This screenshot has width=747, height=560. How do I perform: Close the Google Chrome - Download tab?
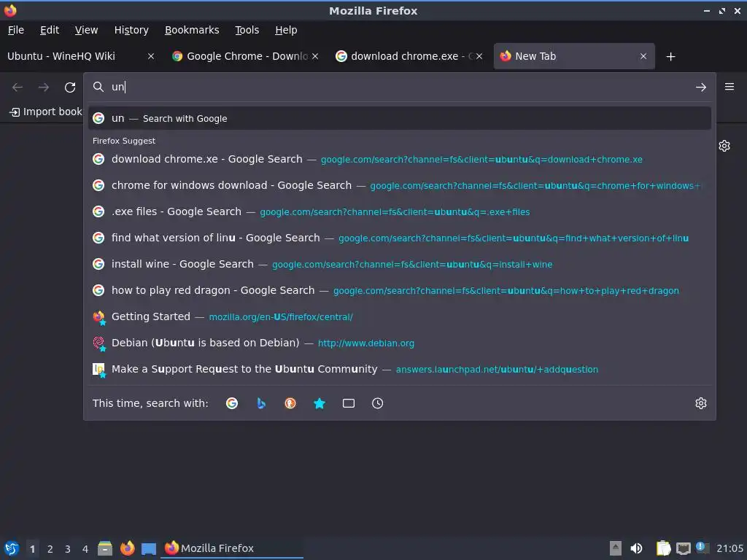pyautogui.click(x=315, y=56)
